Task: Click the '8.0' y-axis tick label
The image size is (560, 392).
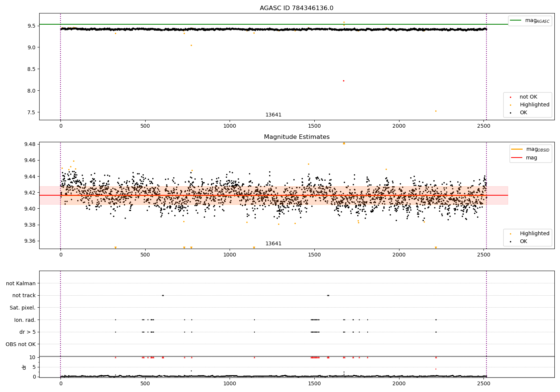Action: pos(32,91)
